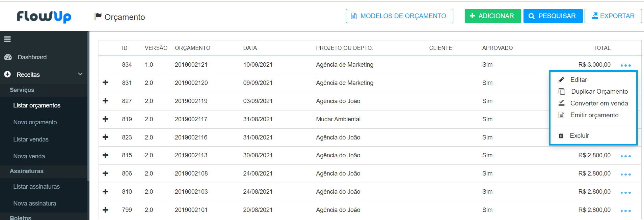
Task: Click the document icon beside Emitir orçamento
Action: pyautogui.click(x=561, y=115)
